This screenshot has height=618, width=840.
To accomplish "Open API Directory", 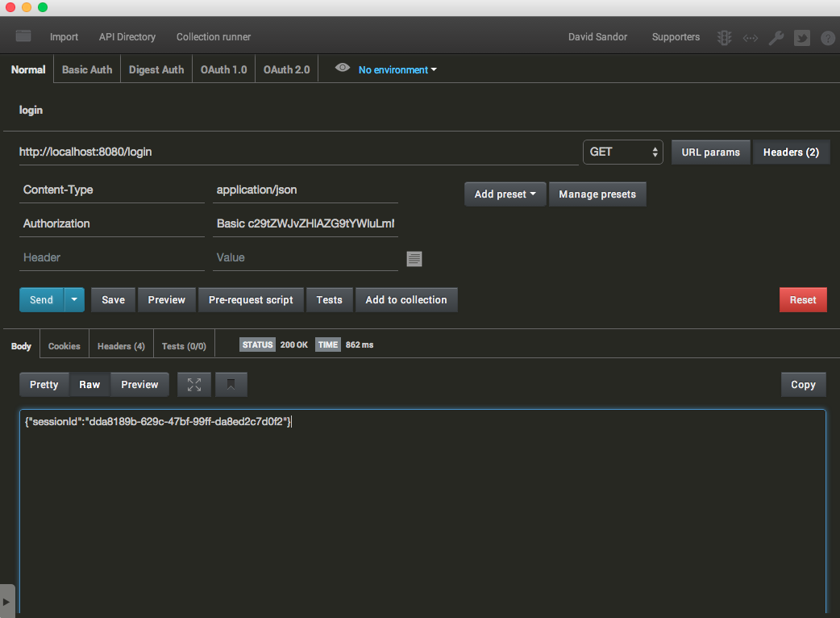I will click(x=127, y=36).
